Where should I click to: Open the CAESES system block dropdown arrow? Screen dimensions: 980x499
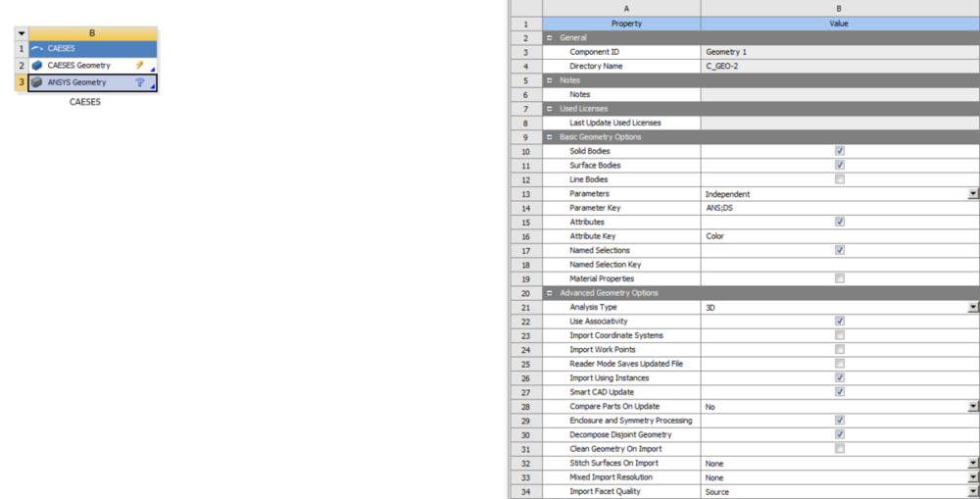(x=22, y=33)
